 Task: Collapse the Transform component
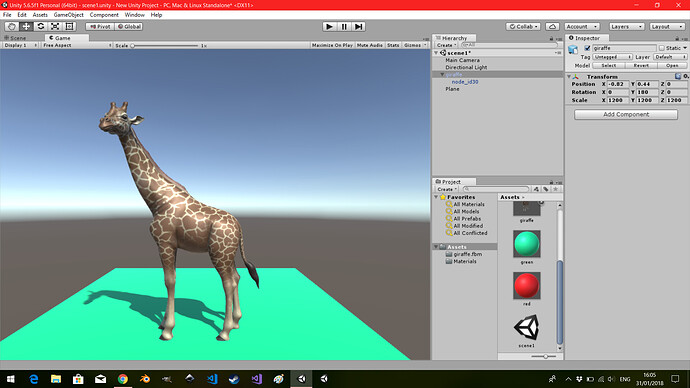(569, 77)
